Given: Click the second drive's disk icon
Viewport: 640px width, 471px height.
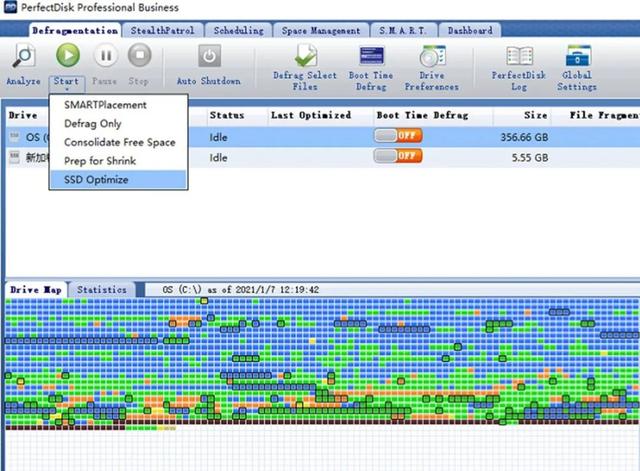Looking at the screenshot, I should coord(14,157).
